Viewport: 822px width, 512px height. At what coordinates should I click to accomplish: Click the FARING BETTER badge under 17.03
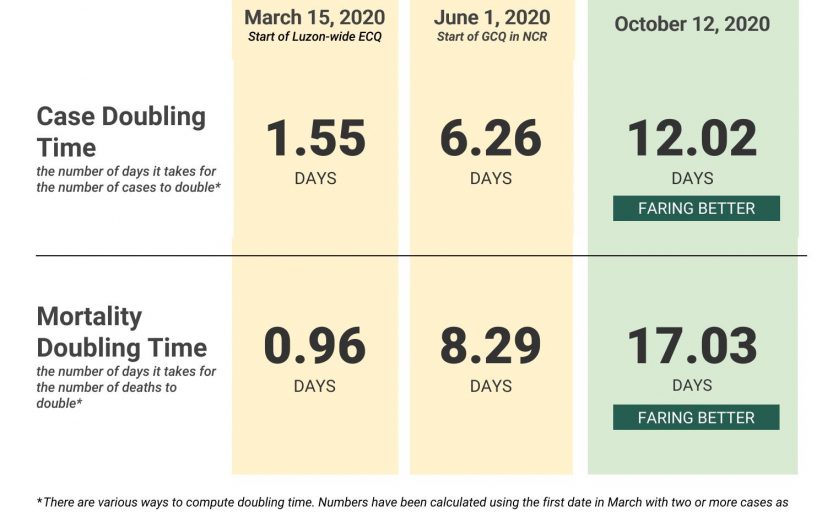(696, 417)
